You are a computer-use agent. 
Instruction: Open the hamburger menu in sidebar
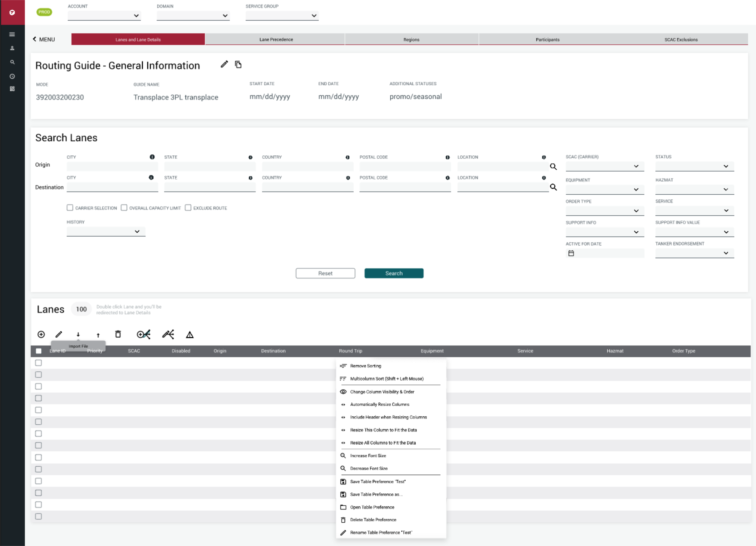(x=12, y=34)
